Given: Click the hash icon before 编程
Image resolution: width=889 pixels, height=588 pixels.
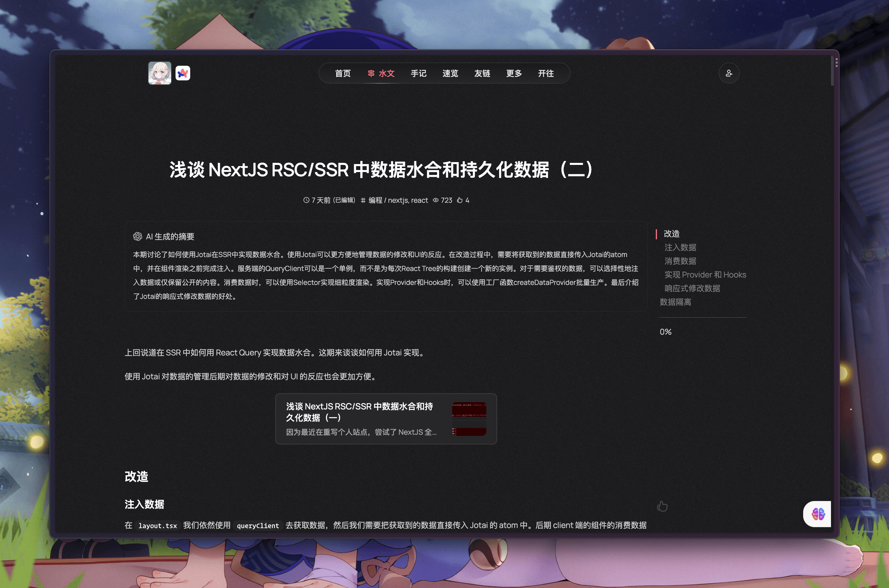Looking at the screenshot, I should 363,200.
